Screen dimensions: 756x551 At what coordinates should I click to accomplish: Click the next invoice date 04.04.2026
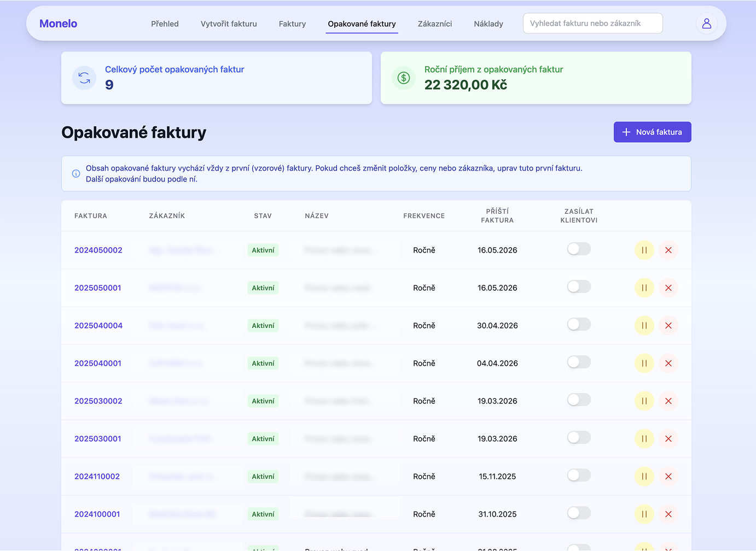coord(497,364)
